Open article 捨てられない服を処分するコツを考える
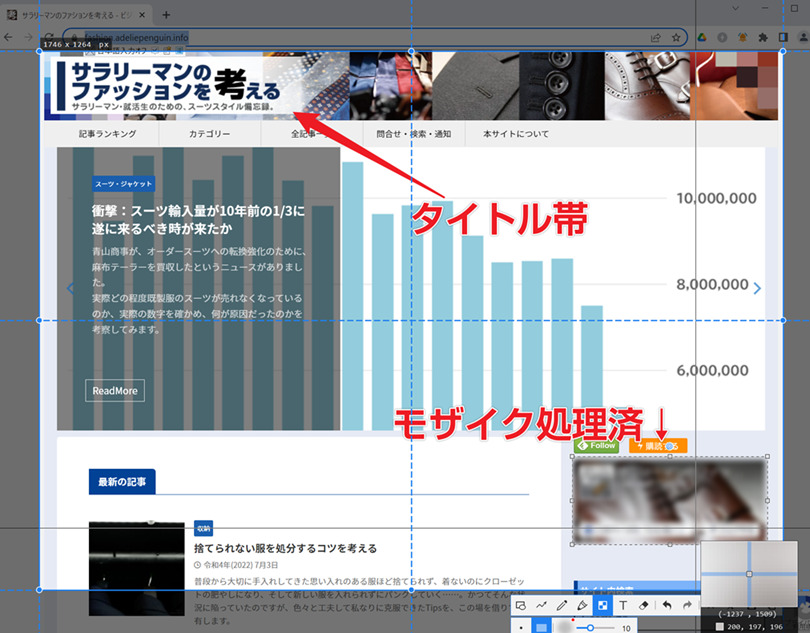Viewport: 810px width, 633px height. click(285, 548)
